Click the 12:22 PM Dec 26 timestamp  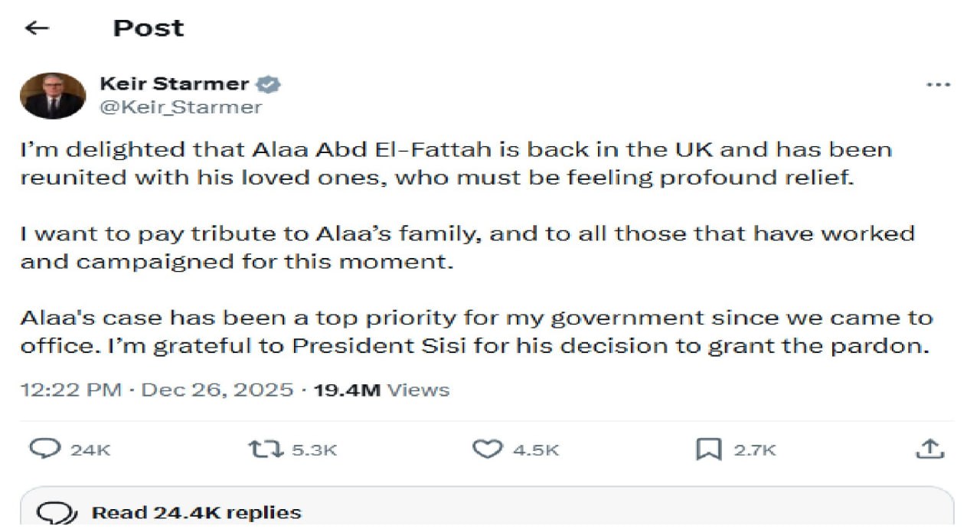[x=157, y=390]
